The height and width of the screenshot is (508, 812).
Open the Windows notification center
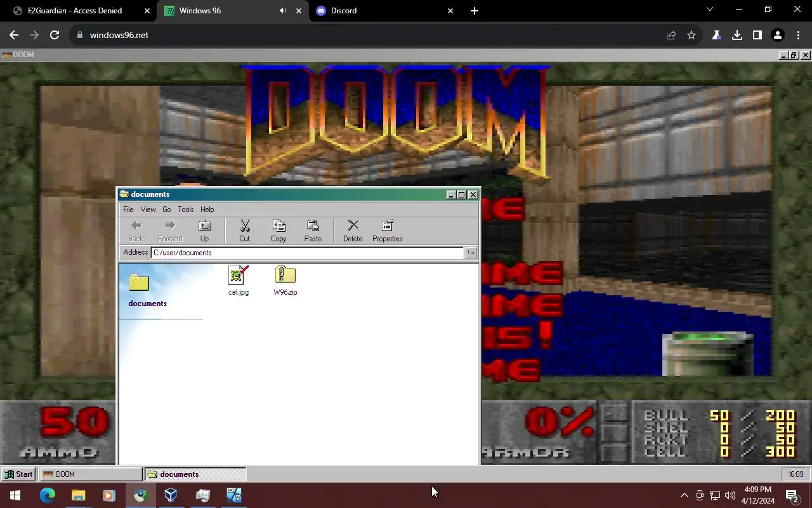point(792,495)
